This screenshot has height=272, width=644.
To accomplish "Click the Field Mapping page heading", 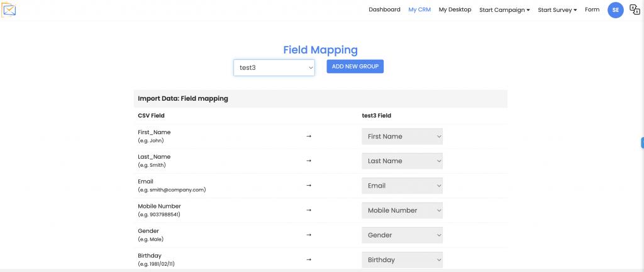I will (x=320, y=50).
